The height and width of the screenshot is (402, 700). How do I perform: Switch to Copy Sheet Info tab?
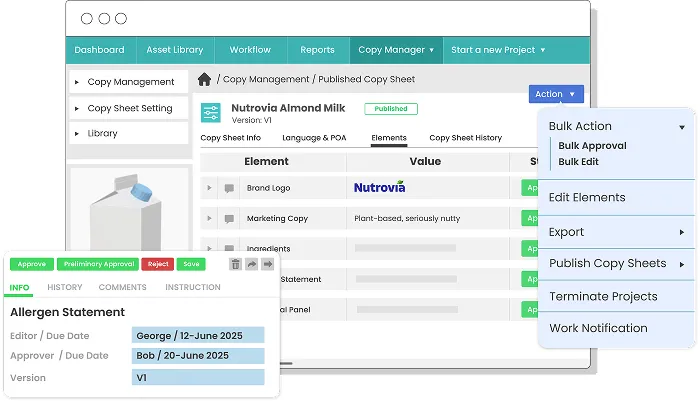click(x=230, y=138)
